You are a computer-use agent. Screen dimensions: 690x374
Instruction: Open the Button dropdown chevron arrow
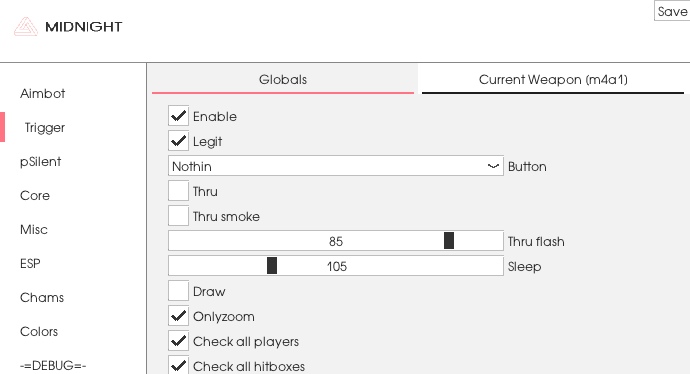click(493, 166)
